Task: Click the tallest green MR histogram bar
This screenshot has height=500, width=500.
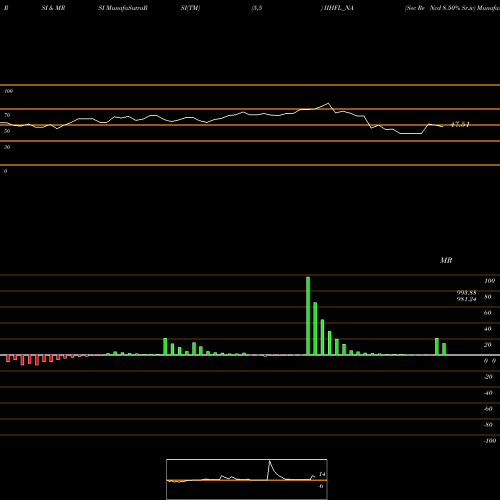Action: click(x=308, y=316)
